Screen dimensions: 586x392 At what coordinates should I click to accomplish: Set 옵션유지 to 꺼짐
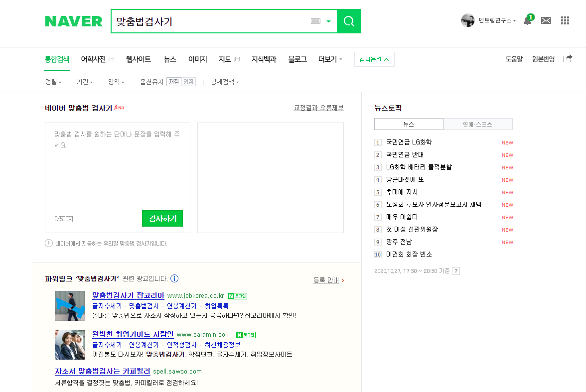pyautogui.click(x=174, y=82)
